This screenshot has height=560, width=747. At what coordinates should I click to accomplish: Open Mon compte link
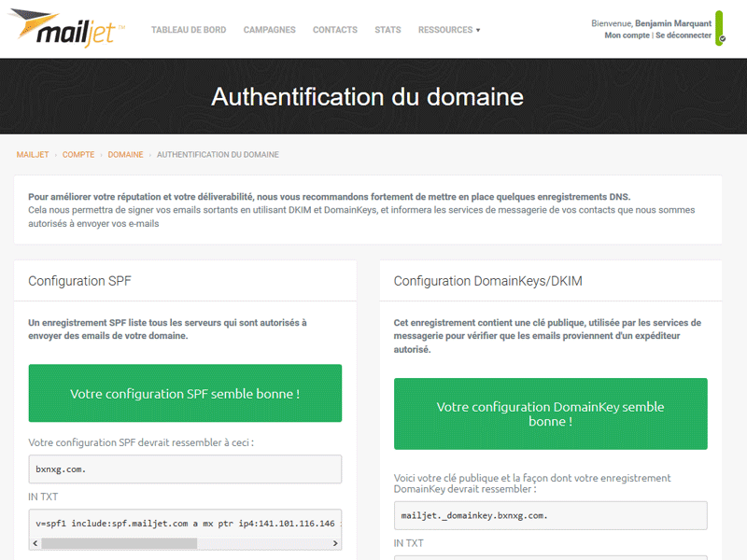[627, 35]
